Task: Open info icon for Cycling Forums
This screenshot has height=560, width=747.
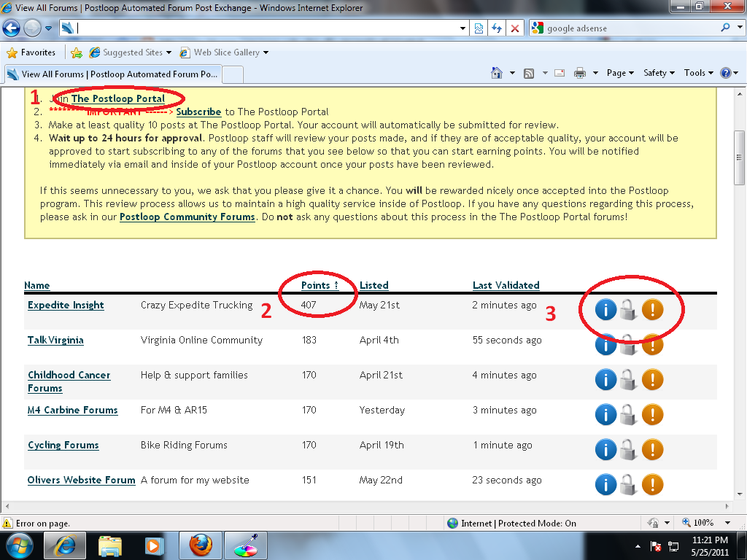Action: coord(605,450)
